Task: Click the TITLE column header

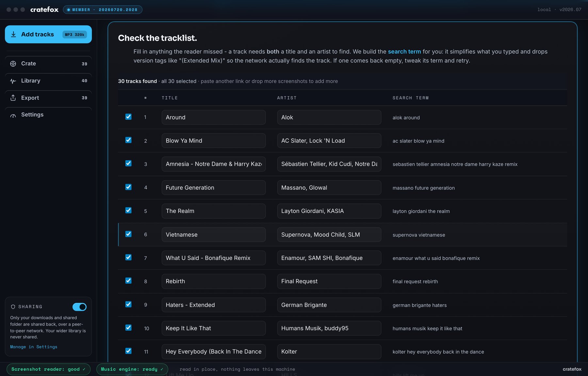Action: 170,98
